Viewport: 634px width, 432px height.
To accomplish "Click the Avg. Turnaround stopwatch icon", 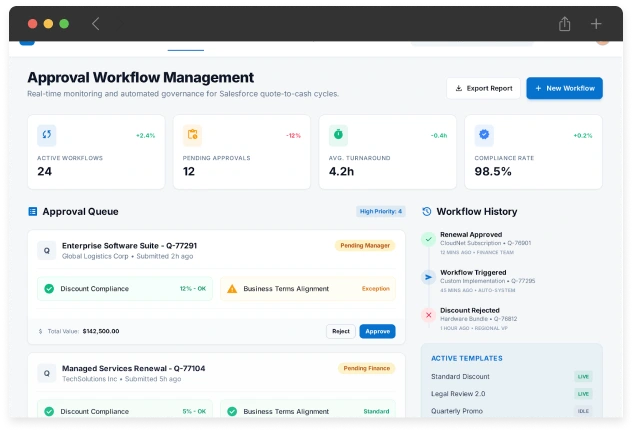I will 338,135.
